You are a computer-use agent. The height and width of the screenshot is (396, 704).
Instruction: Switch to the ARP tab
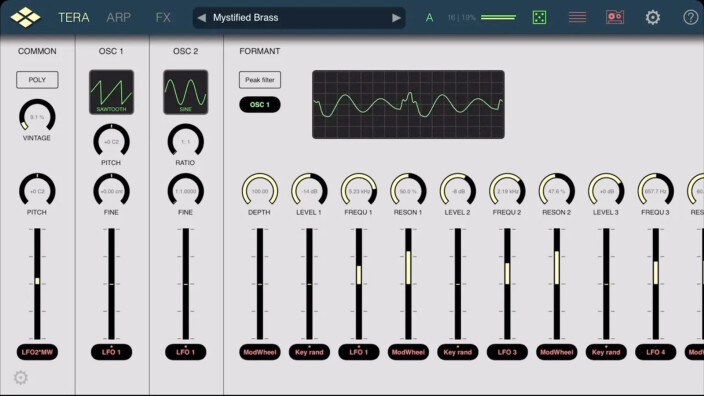tap(119, 18)
